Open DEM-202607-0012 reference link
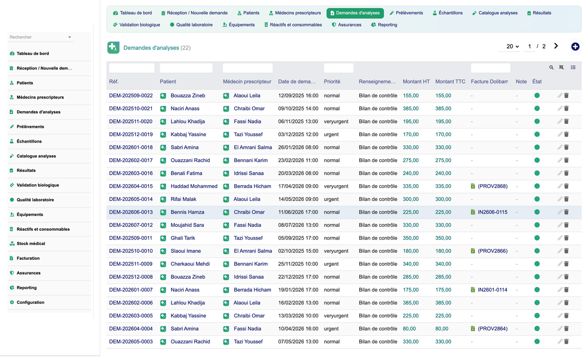588x364 pixels. (x=131, y=225)
